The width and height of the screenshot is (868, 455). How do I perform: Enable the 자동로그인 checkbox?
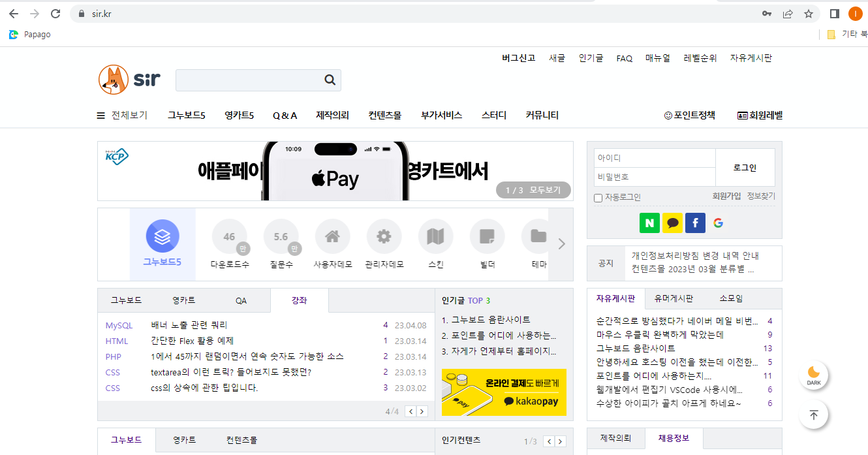click(x=598, y=198)
